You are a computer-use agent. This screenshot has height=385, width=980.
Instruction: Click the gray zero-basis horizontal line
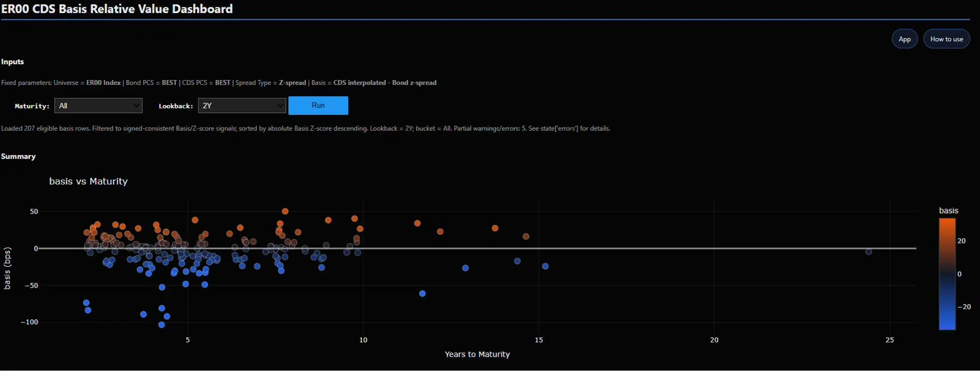[477, 248]
